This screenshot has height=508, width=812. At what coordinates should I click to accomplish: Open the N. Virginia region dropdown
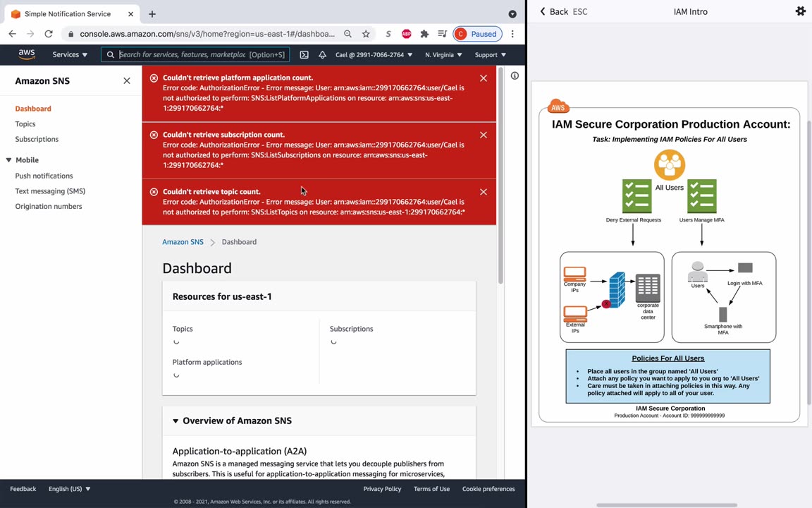(x=443, y=54)
